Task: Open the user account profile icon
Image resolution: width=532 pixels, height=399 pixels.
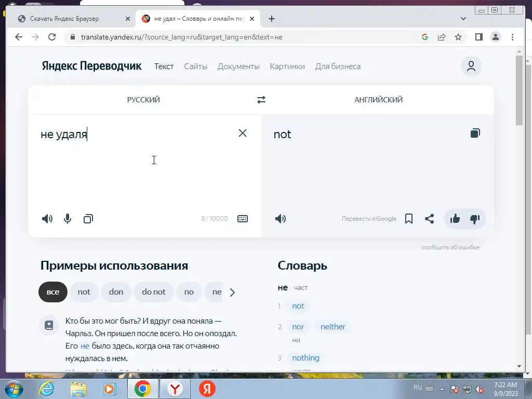Action: tap(471, 66)
